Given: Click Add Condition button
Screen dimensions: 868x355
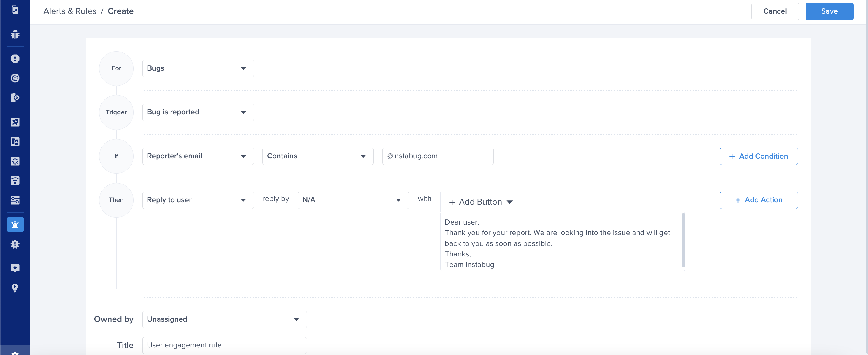Looking at the screenshot, I should pos(758,156).
